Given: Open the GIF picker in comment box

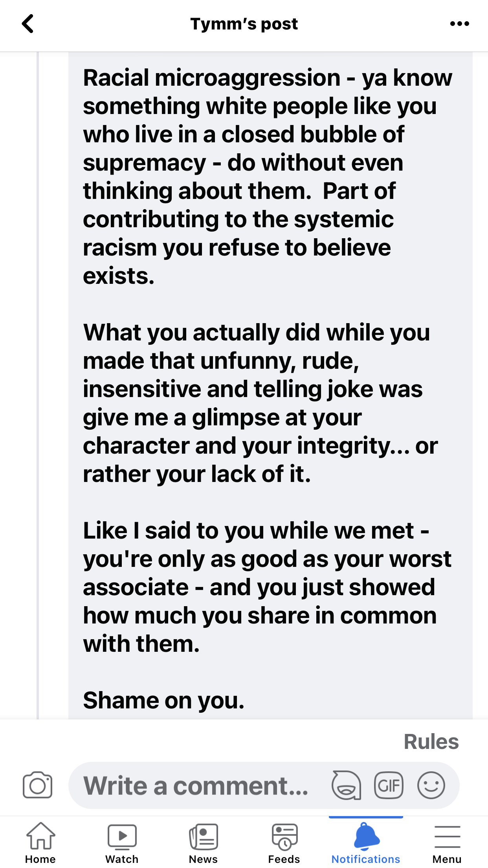Looking at the screenshot, I should tap(389, 785).
